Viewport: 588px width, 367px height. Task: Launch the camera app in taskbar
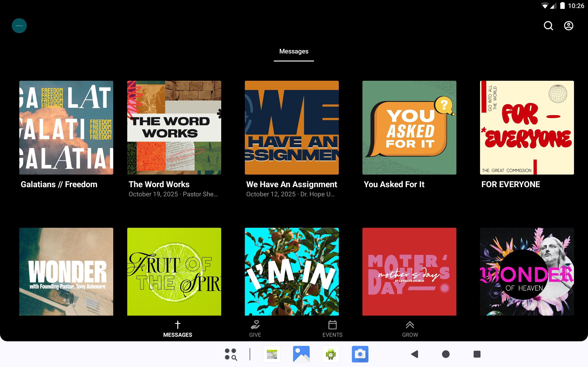click(x=360, y=354)
